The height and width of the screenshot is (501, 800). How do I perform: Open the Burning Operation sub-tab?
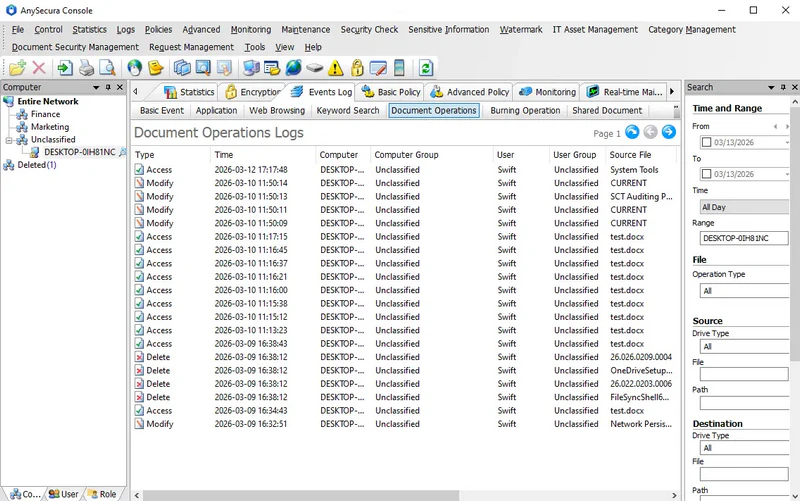coord(525,111)
